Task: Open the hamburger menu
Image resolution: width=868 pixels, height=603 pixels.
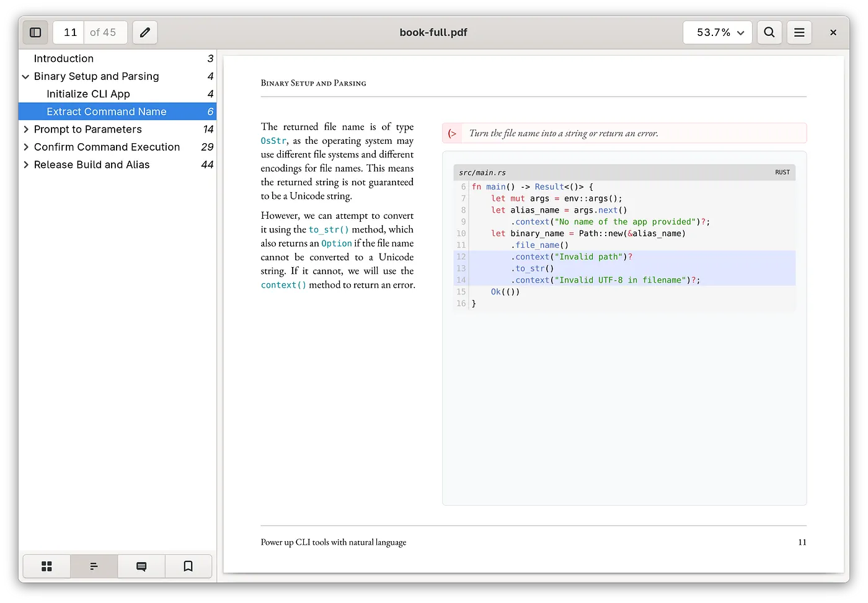Action: coord(799,32)
